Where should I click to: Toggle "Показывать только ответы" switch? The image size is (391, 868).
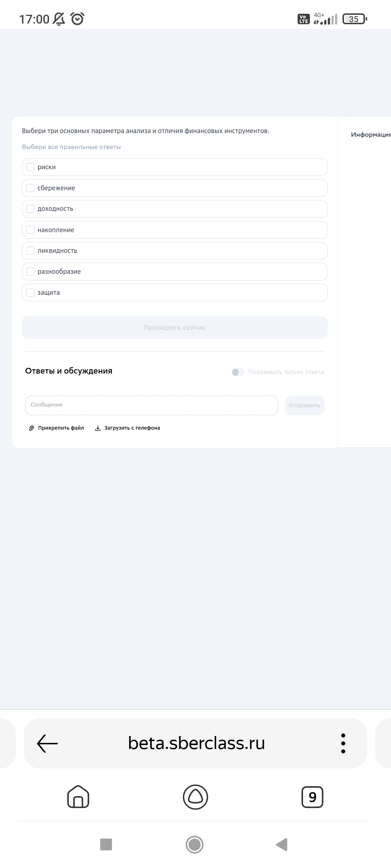coord(238,372)
